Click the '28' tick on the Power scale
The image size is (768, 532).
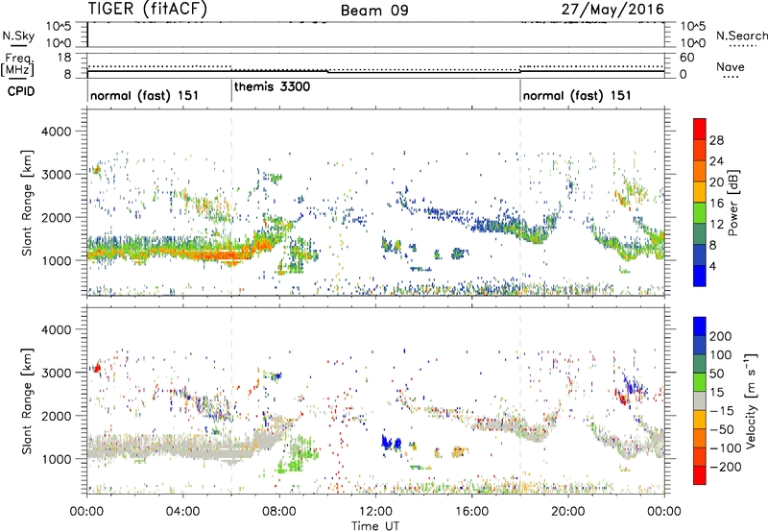click(x=716, y=140)
